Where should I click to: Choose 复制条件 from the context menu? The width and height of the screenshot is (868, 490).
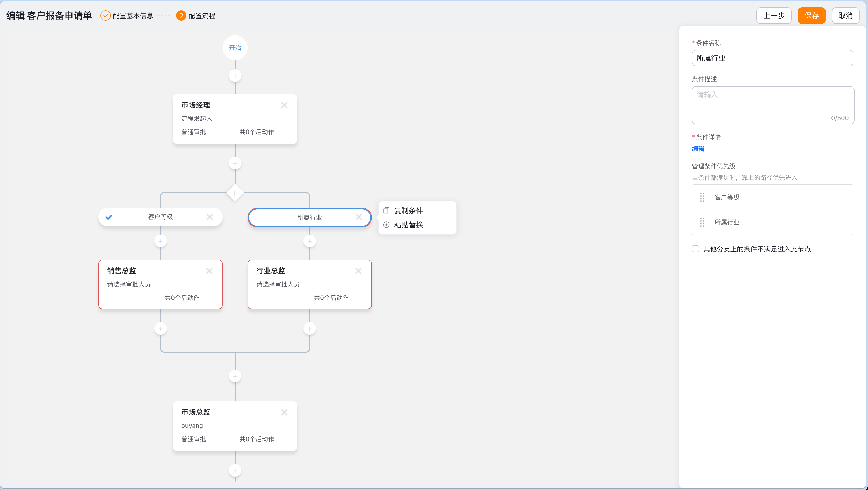click(408, 211)
